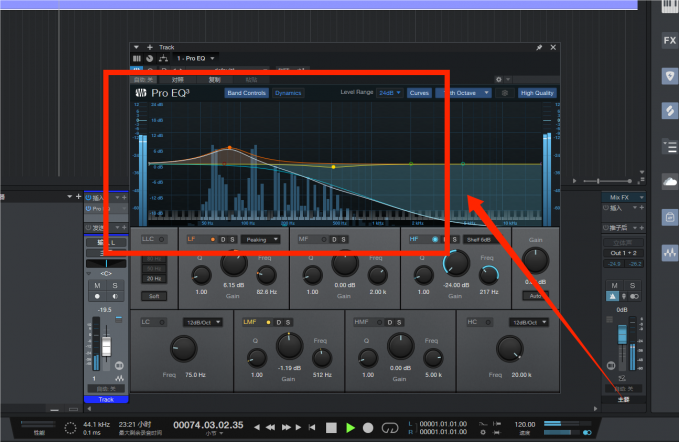Solo the Main output channel
679x442 pixels.
point(632,285)
